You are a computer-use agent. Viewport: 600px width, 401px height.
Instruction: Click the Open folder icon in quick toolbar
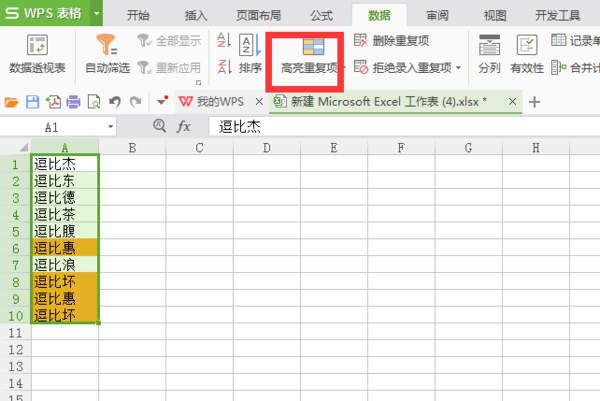(x=11, y=102)
